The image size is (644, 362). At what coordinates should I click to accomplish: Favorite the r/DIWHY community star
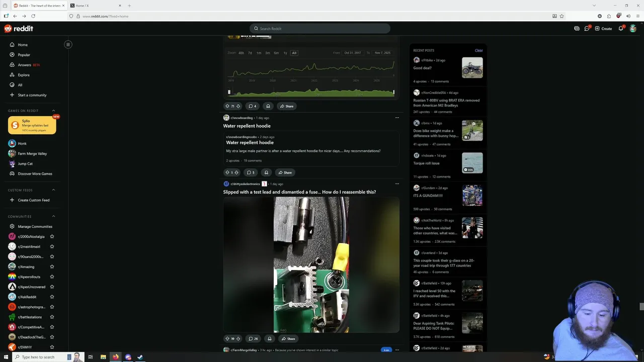(x=52, y=347)
